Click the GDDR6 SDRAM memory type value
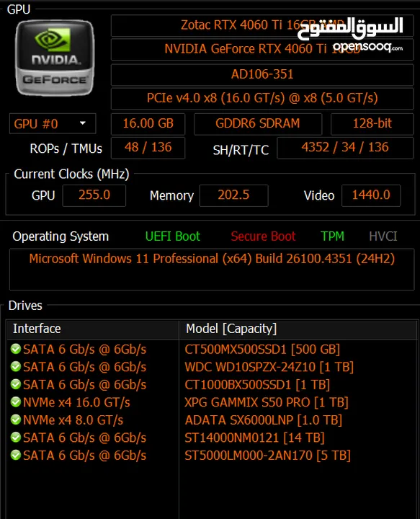Viewport: 420px width, 519px height. tap(258, 124)
